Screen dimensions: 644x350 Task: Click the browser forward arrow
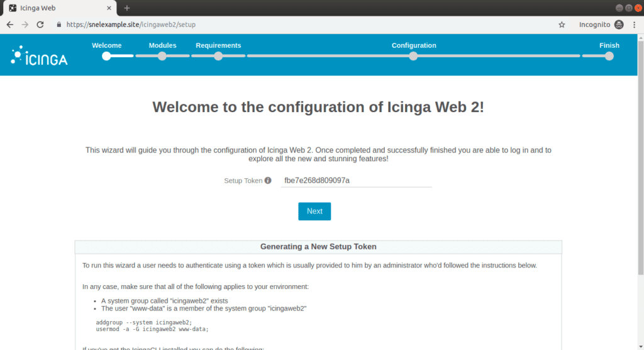pyautogui.click(x=25, y=25)
